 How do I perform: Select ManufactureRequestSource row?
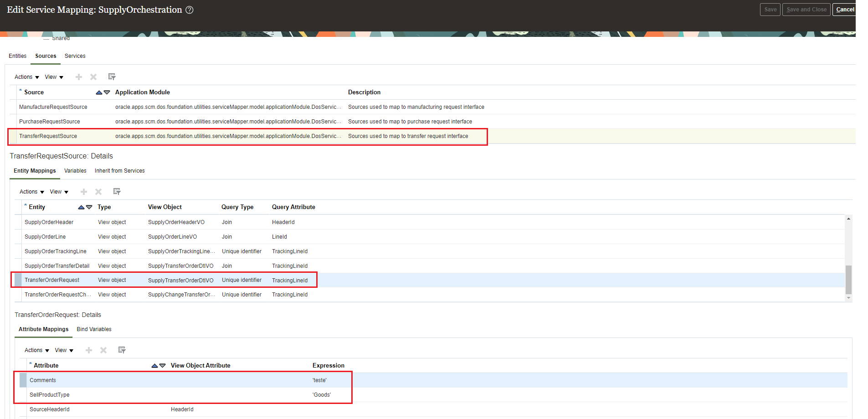click(432, 107)
